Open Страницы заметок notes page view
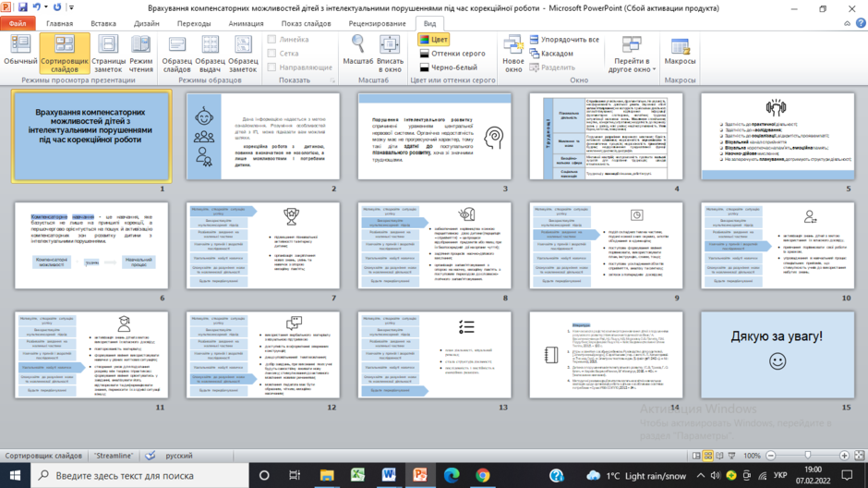 coord(108,54)
